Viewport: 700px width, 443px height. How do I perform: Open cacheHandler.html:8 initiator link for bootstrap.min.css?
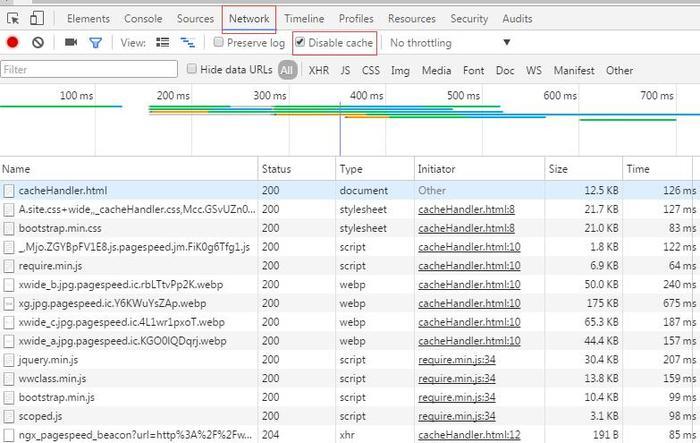pyautogui.click(x=466, y=229)
